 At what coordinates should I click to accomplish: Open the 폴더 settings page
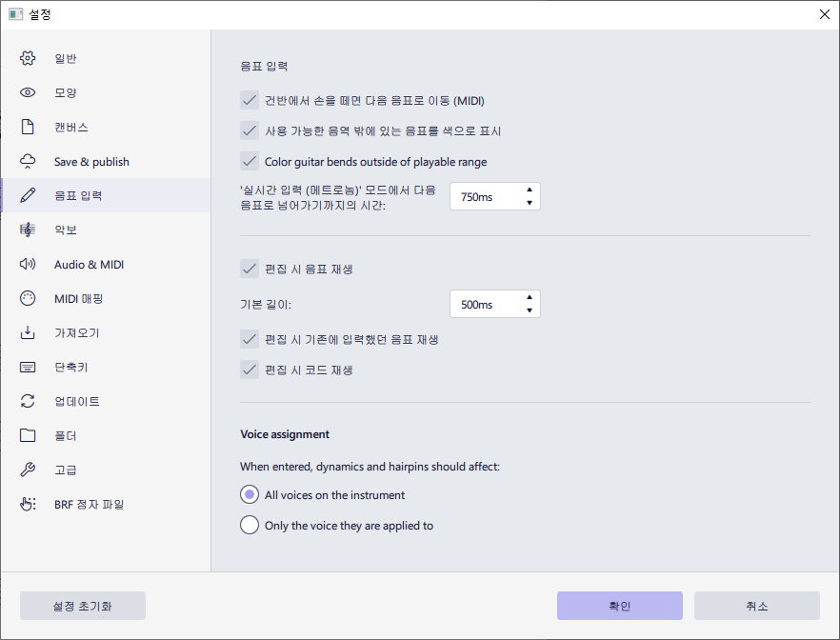coord(106,435)
